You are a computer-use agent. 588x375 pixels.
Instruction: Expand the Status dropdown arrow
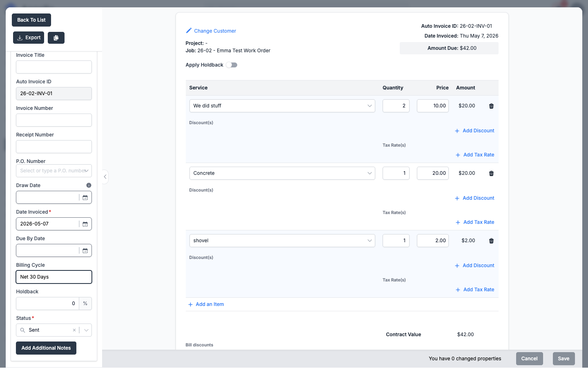pos(86,330)
